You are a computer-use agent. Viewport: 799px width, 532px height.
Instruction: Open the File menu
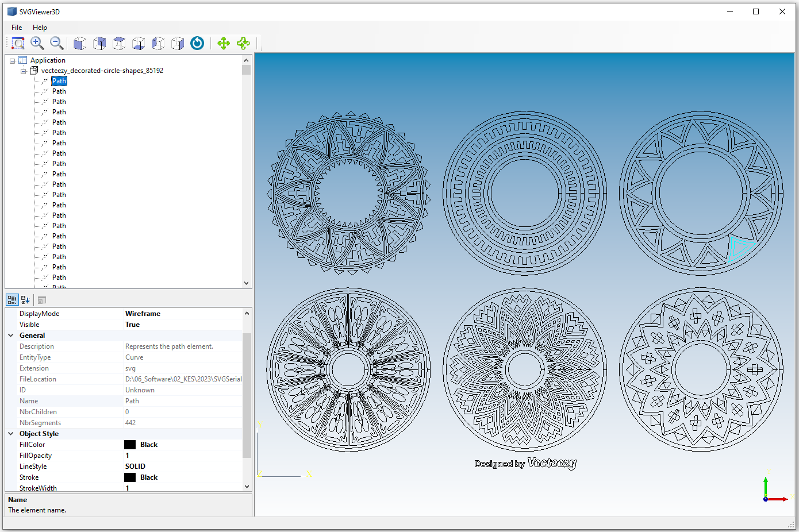click(17, 28)
